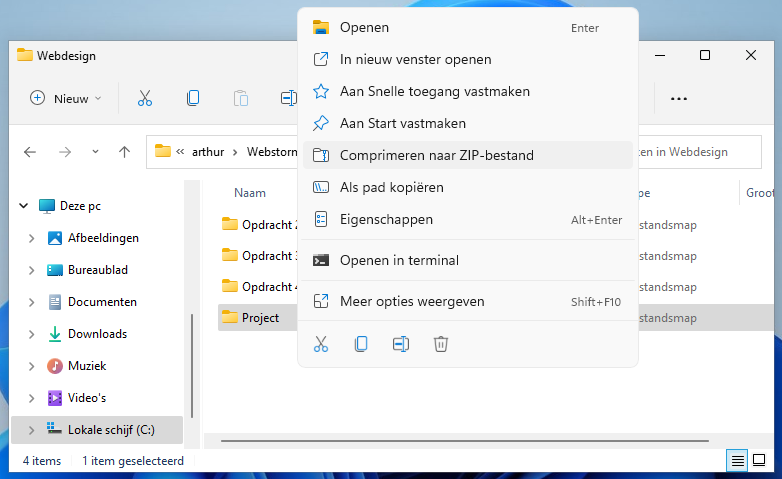The height and width of the screenshot is (479, 782).
Task: Choose Als pad kopiëren
Action: click(468, 187)
